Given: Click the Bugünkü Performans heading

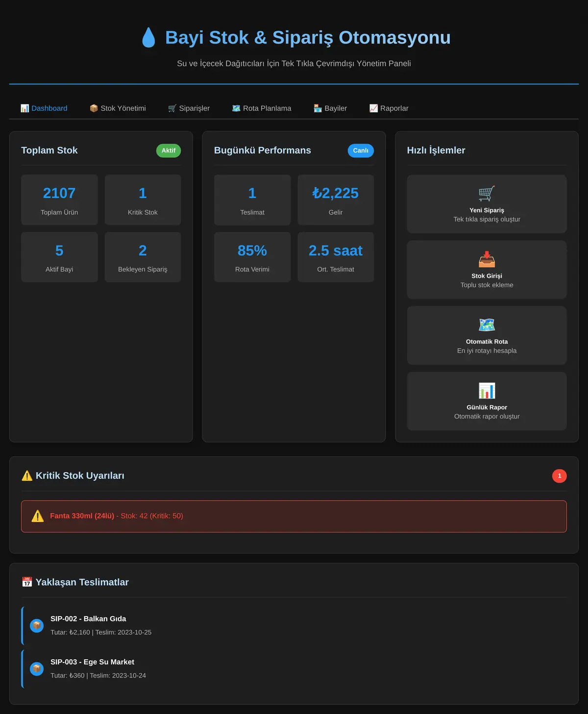Looking at the screenshot, I should tap(263, 150).
